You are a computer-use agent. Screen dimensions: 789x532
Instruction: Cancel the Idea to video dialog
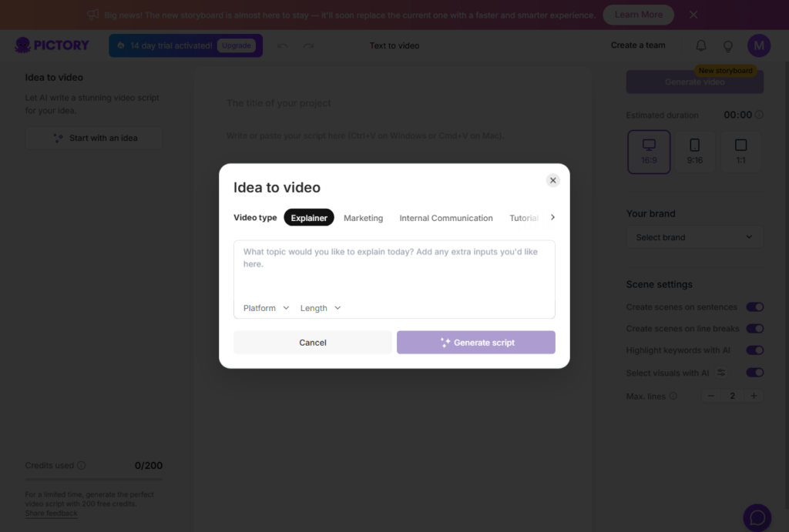313,343
